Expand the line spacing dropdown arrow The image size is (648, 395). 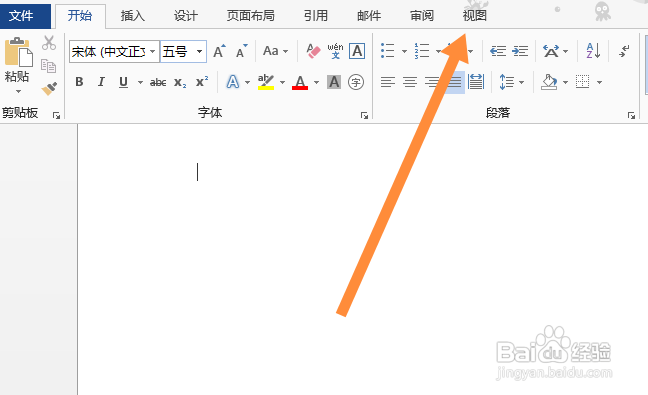[521, 83]
